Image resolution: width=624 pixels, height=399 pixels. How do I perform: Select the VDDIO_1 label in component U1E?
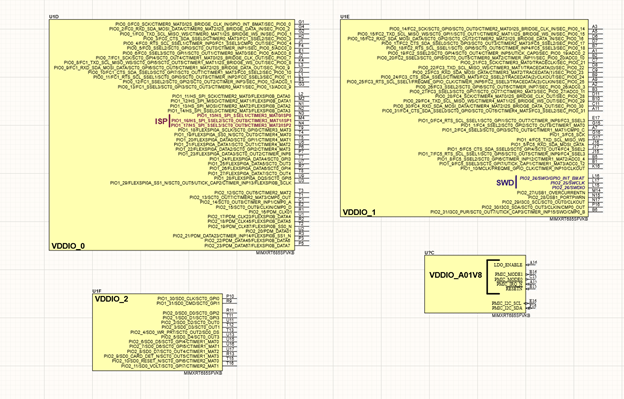359,212
